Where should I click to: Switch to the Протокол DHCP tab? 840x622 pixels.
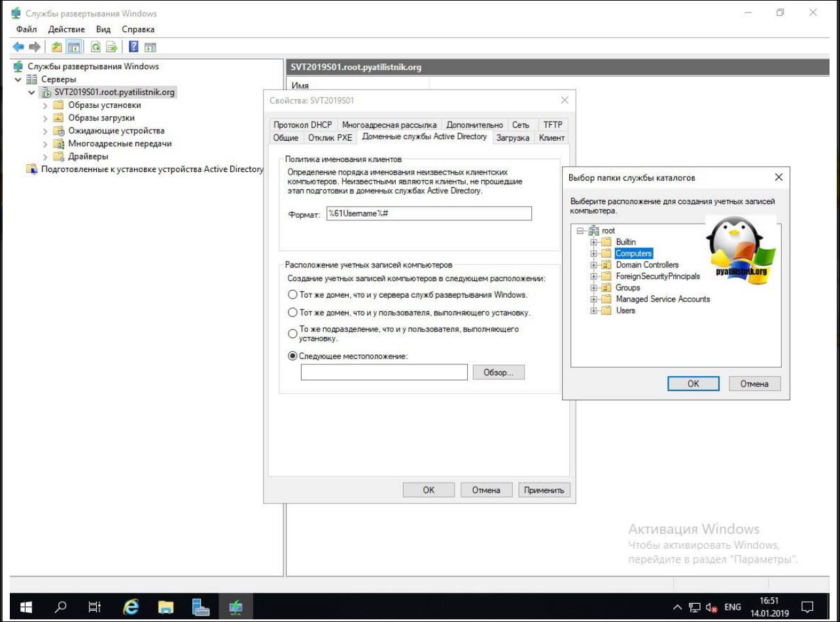point(303,125)
